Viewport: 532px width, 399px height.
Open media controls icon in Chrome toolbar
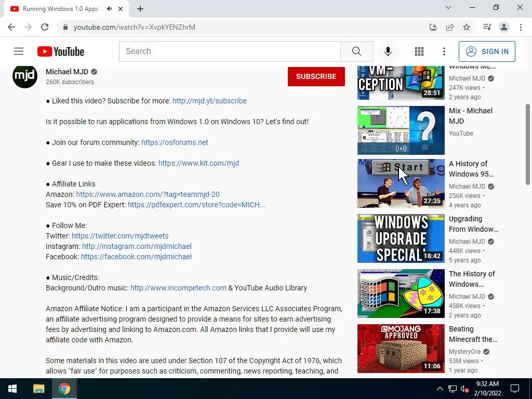tap(487, 27)
